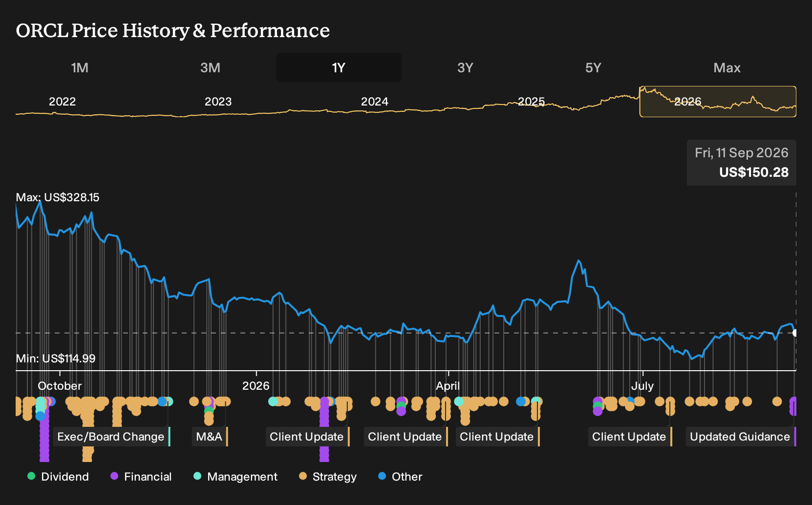Viewport: 812px width, 505px height.
Task: Click the 2024 label in overview timeline
Action: [374, 102]
